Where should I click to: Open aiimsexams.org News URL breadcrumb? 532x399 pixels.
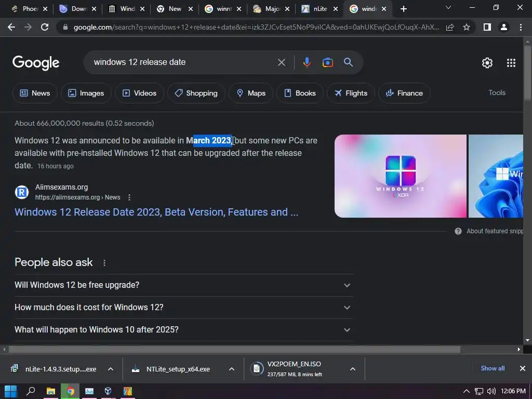pyautogui.click(x=78, y=197)
